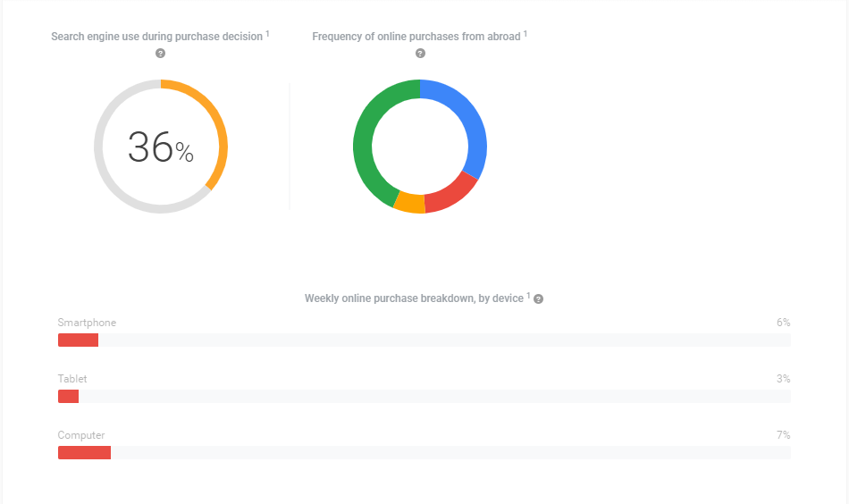This screenshot has height=504, width=849.
Task: Click the red Tablet progress bar
Action: 68,396
